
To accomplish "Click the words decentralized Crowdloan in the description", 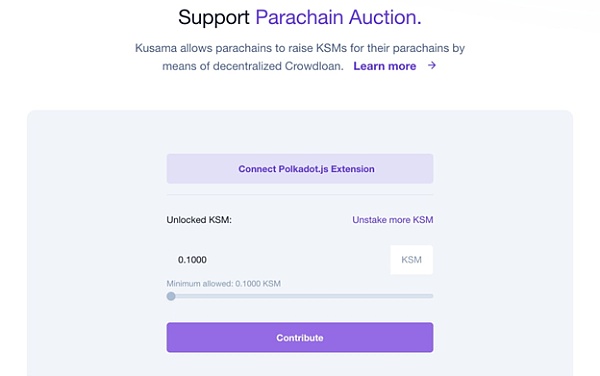I will tap(278, 66).
